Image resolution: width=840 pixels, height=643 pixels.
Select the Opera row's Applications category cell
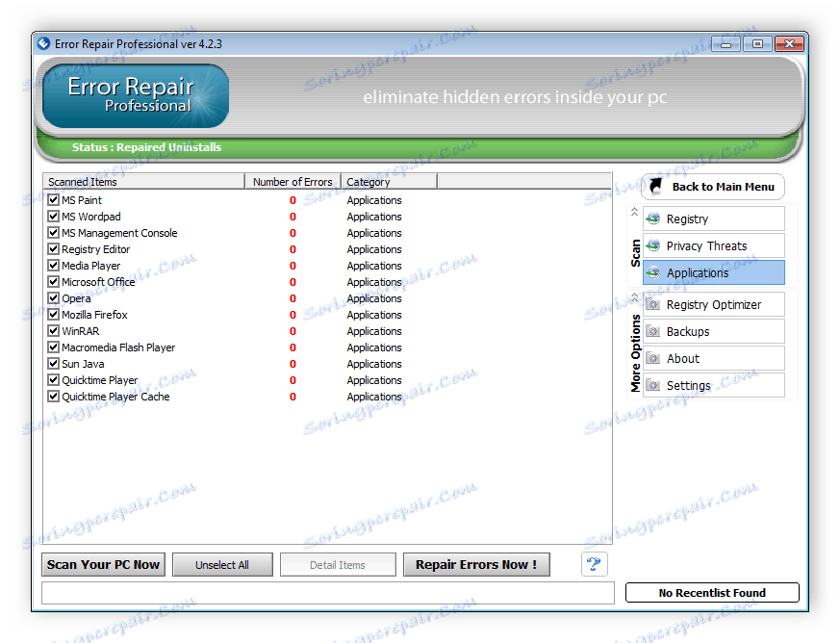(374, 298)
